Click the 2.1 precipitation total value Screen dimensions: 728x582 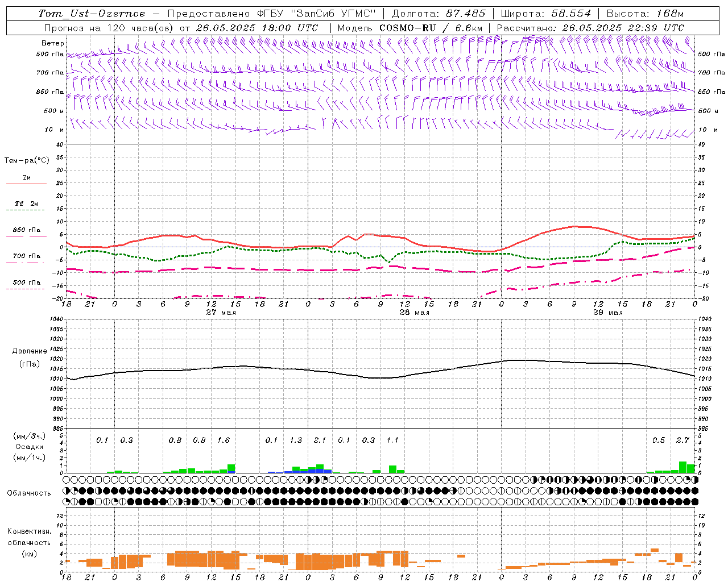coord(320,440)
